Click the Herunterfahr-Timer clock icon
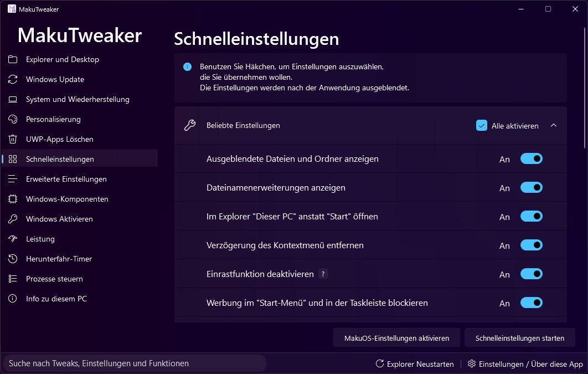Screen dimensions: 588x374 (x=13, y=259)
